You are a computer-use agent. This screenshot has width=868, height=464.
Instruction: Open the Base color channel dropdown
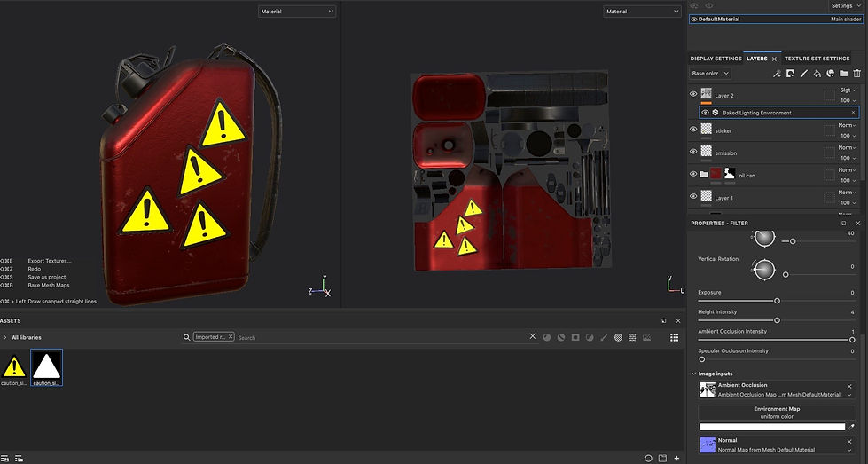pyautogui.click(x=710, y=73)
